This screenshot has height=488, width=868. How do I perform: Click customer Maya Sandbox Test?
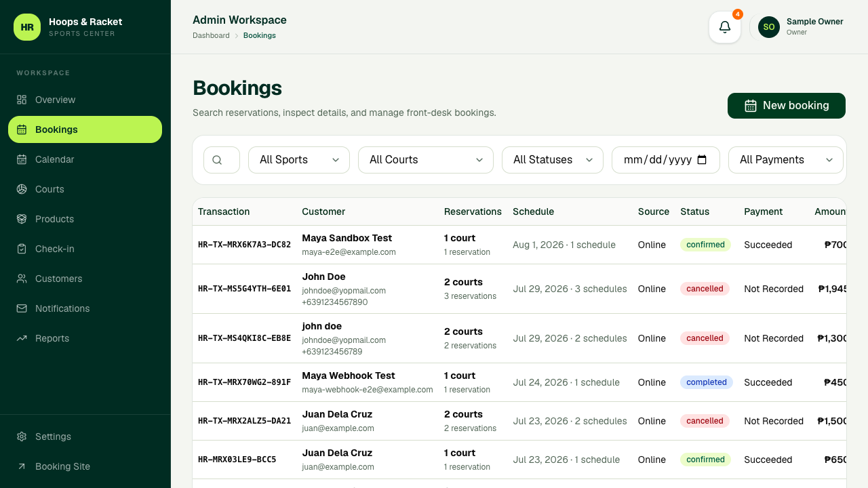tap(347, 238)
